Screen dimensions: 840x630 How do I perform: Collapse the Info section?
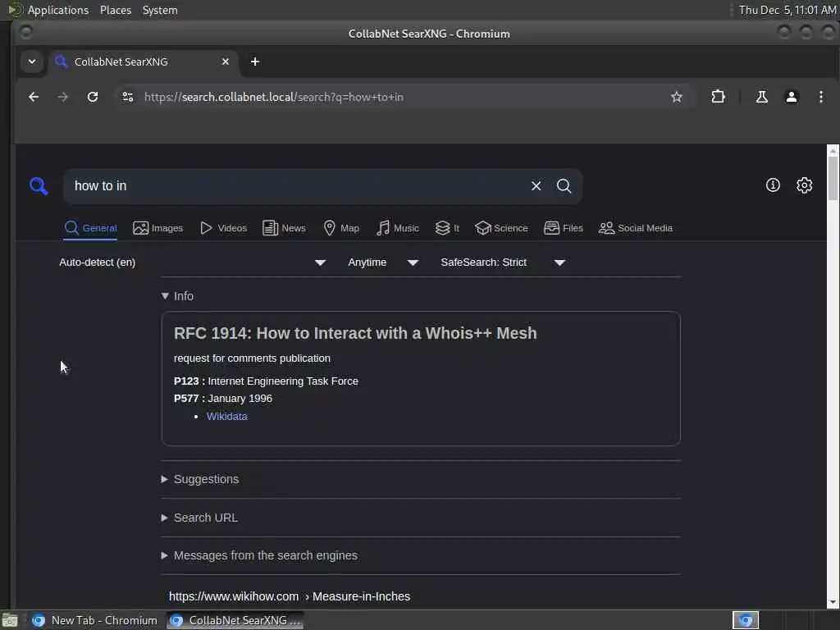(x=177, y=296)
